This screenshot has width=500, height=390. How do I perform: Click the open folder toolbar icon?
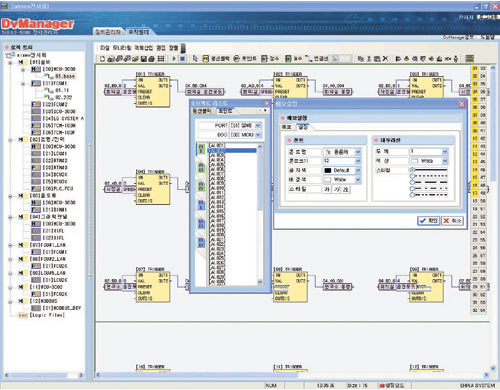(x=135, y=59)
